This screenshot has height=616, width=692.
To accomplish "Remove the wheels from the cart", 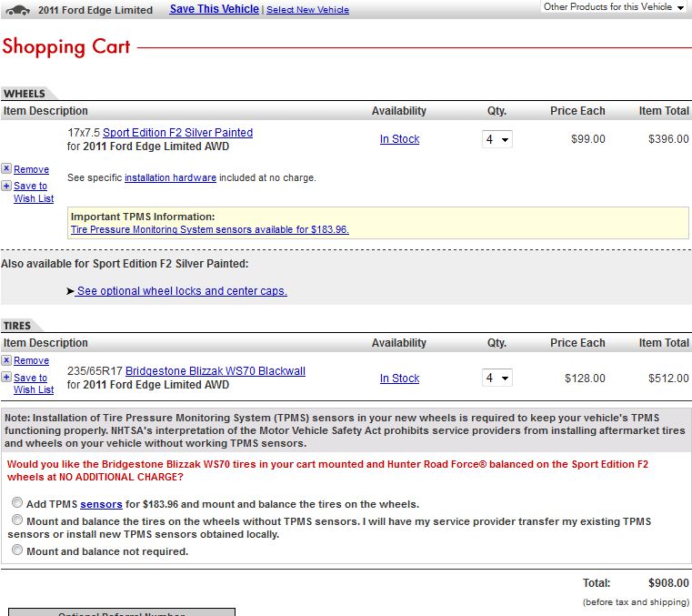I will (31, 169).
